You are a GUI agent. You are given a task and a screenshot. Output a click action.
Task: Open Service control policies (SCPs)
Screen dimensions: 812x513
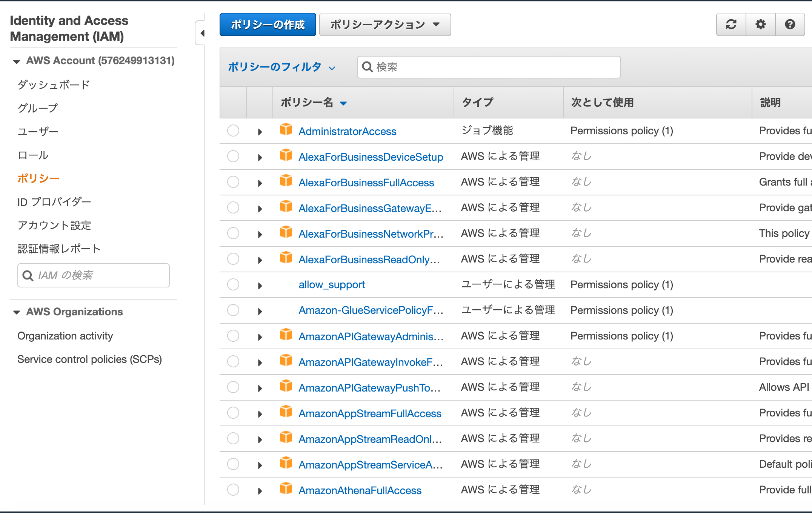pyautogui.click(x=89, y=359)
